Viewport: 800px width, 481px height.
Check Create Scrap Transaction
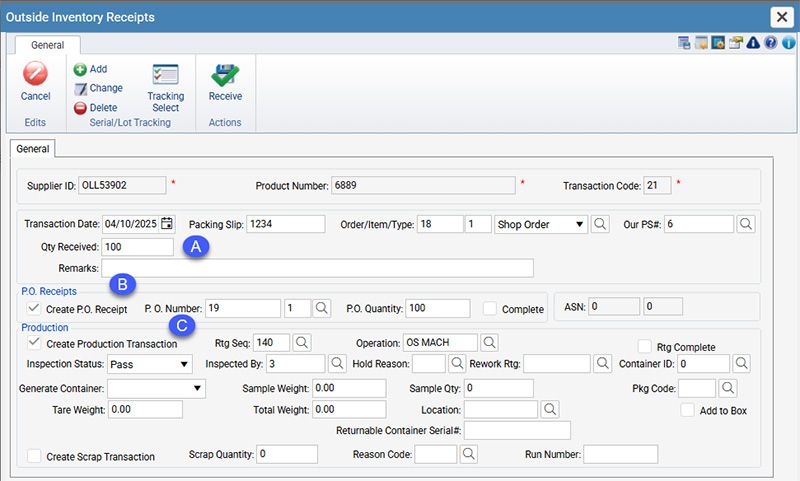coord(34,456)
